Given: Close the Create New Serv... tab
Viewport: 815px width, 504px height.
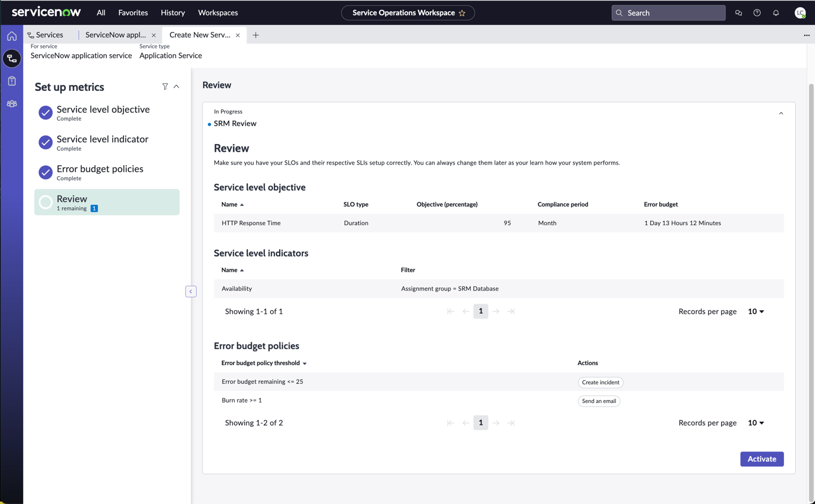Looking at the screenshot, I should pos(238,35).
